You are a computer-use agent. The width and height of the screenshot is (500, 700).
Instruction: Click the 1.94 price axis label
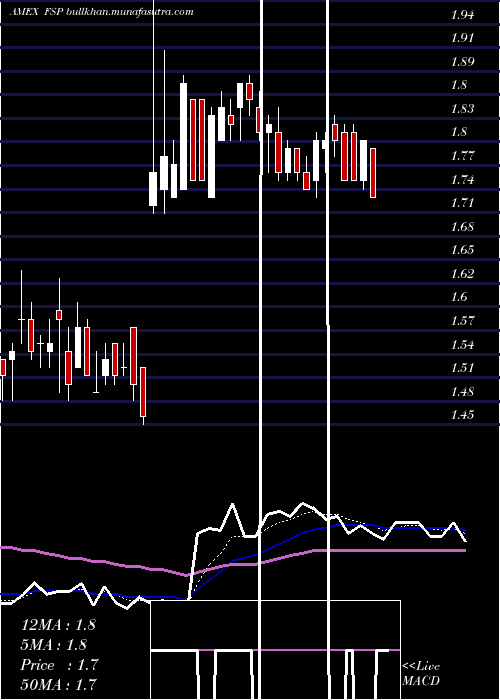tap(462, 15)
